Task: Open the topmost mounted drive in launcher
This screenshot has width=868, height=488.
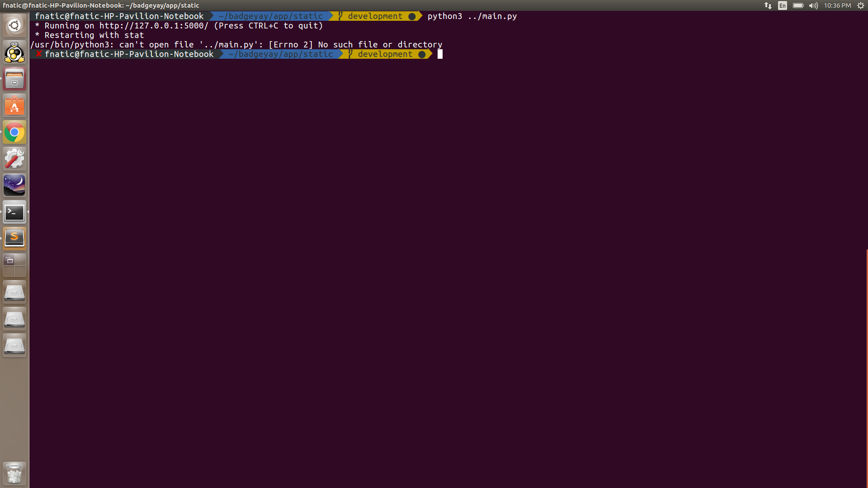Action: click(x=14, y=292)
